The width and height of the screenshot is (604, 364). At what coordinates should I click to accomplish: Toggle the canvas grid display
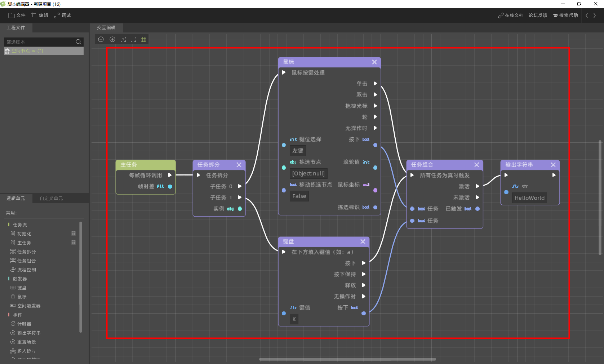click(143, 39)
